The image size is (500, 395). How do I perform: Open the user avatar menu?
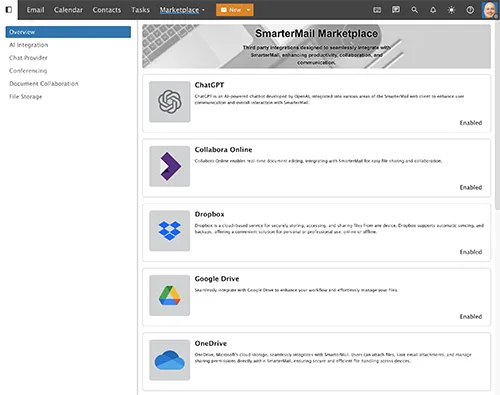[490, 10]
